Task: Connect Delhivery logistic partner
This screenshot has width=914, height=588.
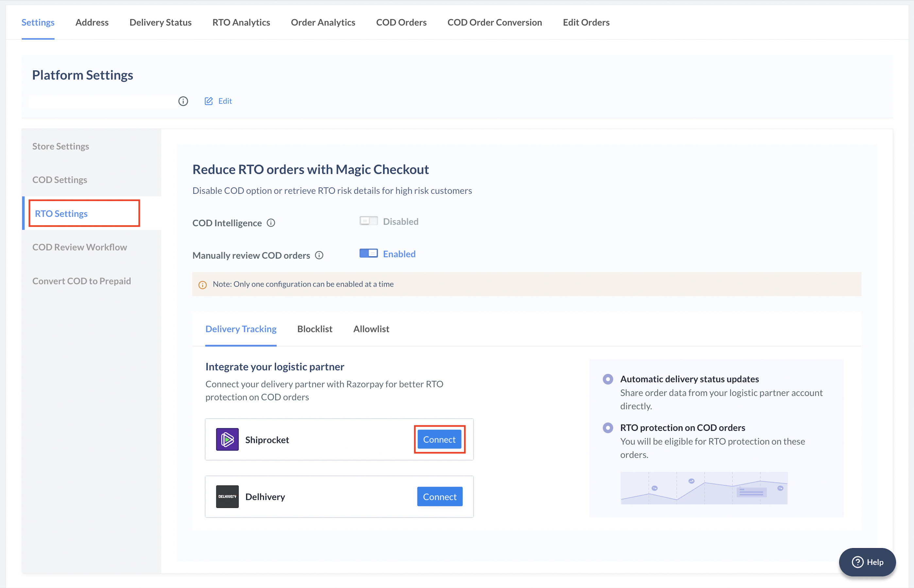Action: pyautogui.click(x=440, y=497)
